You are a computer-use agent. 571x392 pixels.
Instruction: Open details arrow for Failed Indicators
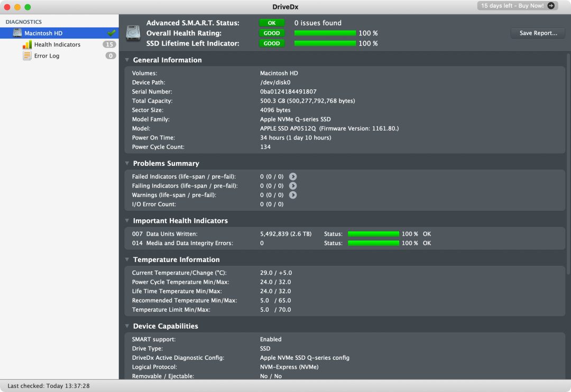[x=293, y=176]
